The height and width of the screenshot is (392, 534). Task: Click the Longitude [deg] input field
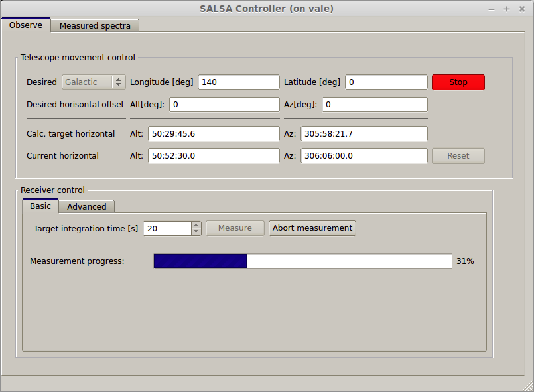239,82
